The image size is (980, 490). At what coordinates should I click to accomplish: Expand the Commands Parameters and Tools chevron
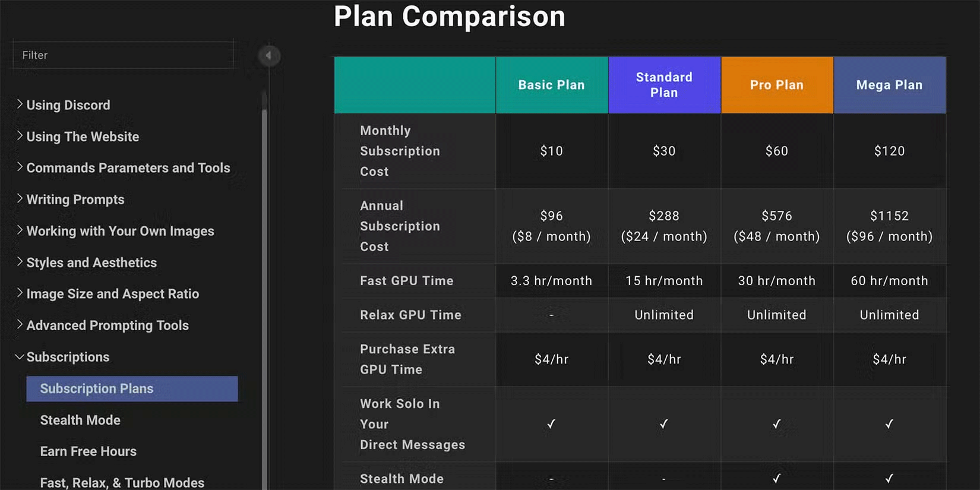20,167
